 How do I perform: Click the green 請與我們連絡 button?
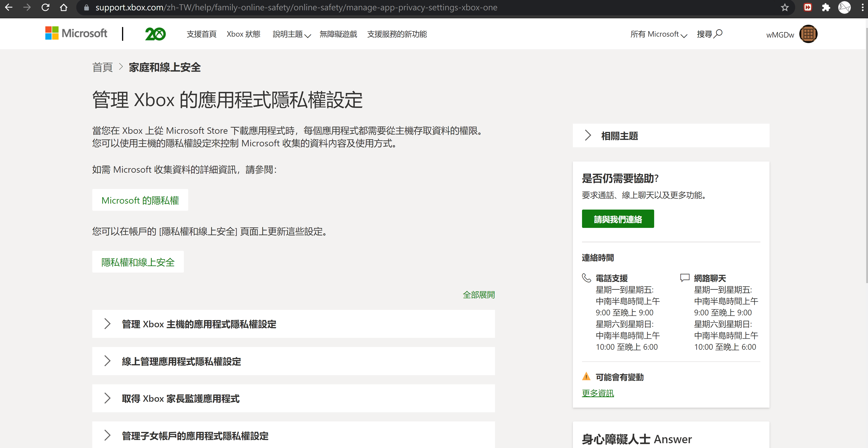click(x=618, y=219)
